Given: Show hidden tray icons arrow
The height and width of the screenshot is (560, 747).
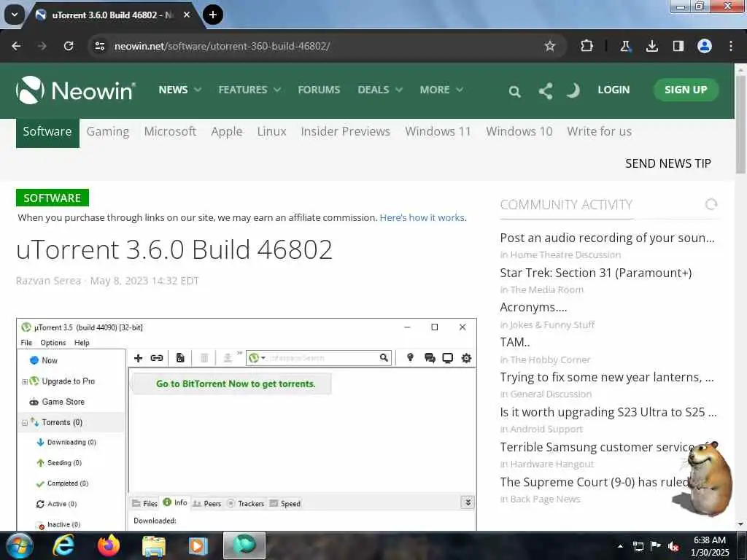Looking at the screenshot, I should click(x=620, y=546).
